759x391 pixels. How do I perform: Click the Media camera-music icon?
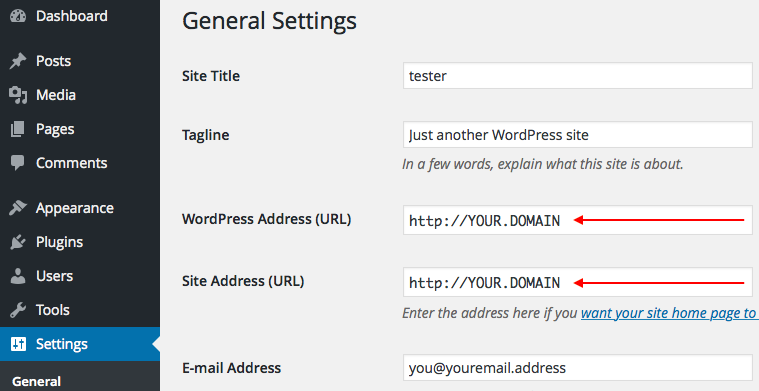click(x=18, y=95)
